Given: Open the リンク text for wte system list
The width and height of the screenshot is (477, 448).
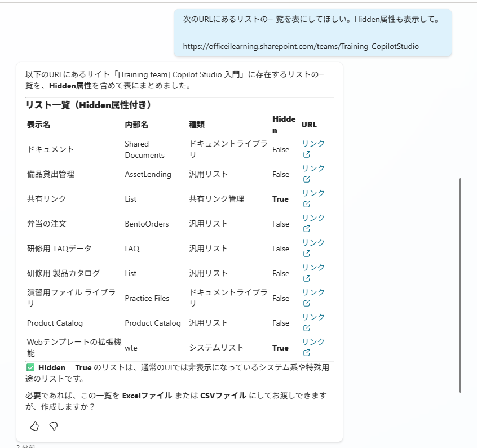Looking at the screenshot, I should [x=313, y=342].
